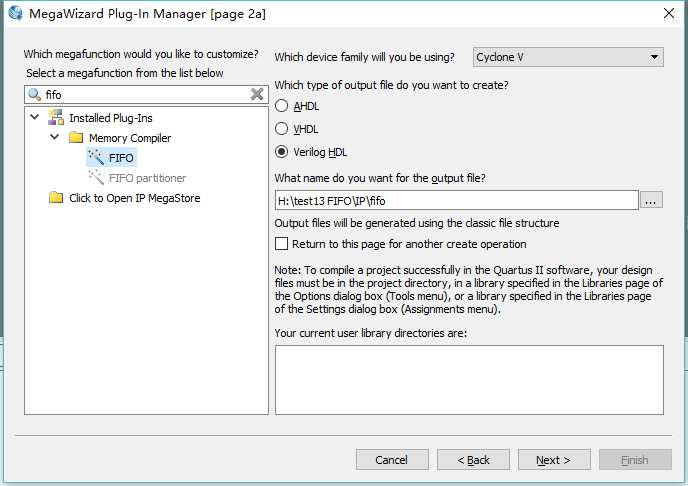Click the output file name field
Image resolution: width=688 pixels, height=486 pixels.
click(x=456, y=200)
